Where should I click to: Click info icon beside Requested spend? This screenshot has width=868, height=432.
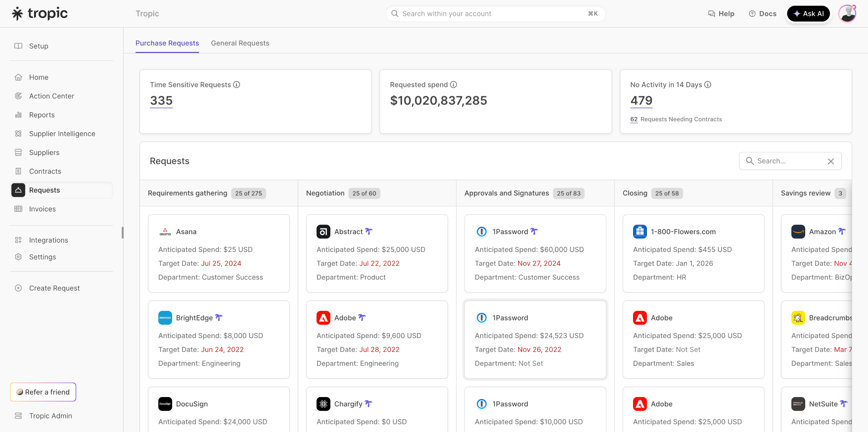click(x=453, y=84)
